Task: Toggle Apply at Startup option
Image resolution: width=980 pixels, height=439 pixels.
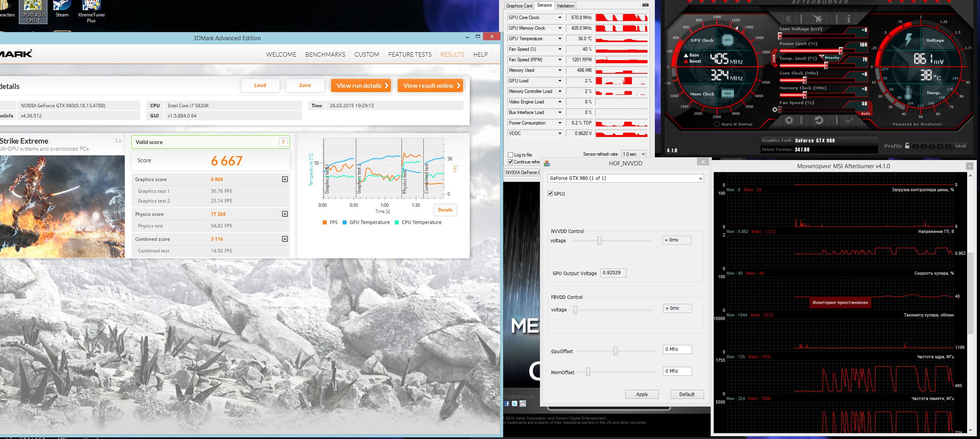Action: (716, 124)
